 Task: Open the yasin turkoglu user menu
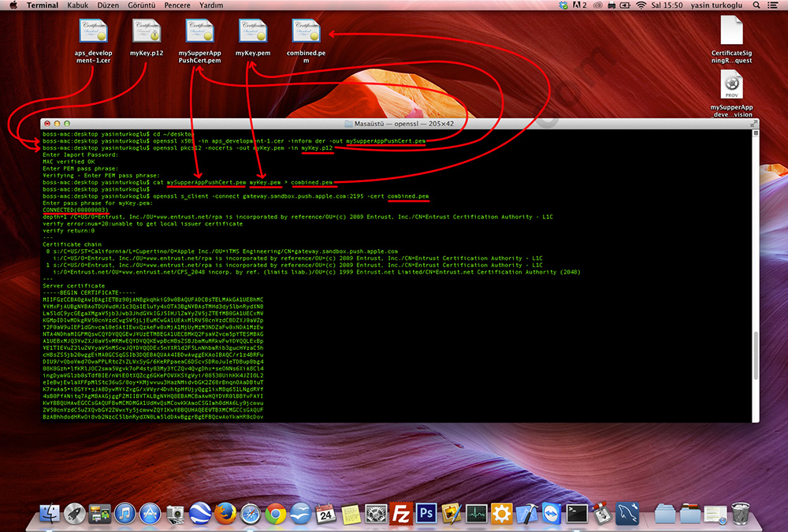pos(716,5)
